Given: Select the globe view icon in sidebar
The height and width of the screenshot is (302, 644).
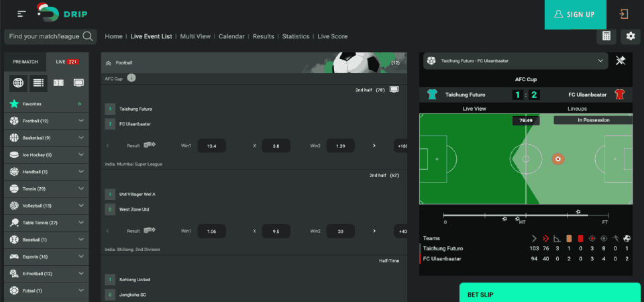Looking at the screenshot, I should click(x=18, y=83).
